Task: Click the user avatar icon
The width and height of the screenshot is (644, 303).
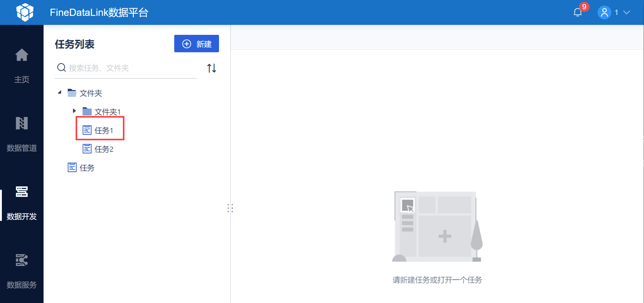Action: click(604, 12)
